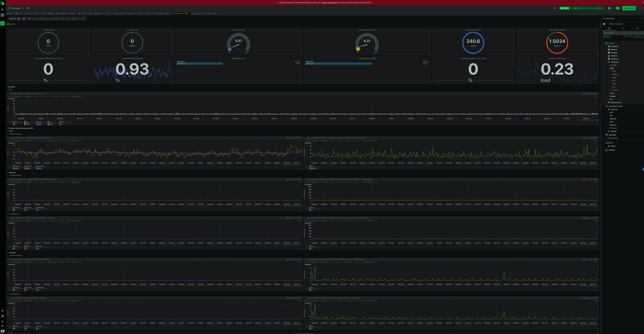Open the alerts bell tab in sidebar
The width and height of the screenshot is (644, 334).
(623, 29)
